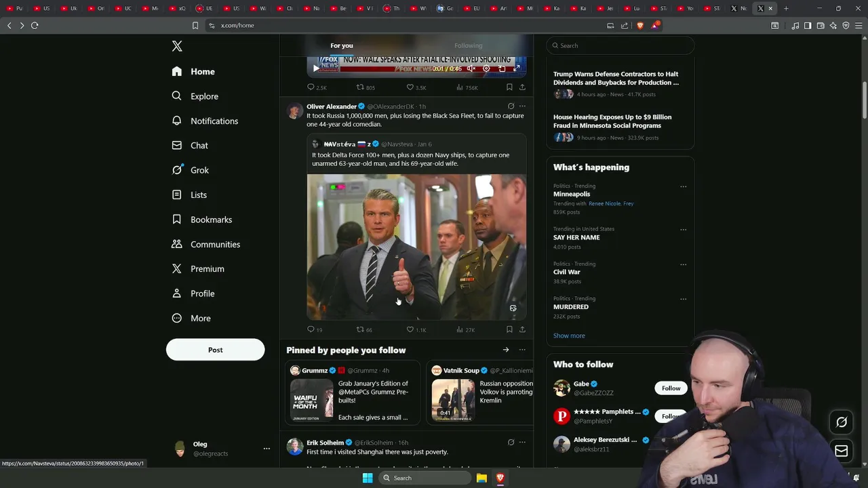This screenshot has height=488, width=868.
Task: Open Fox News video settings gear
Action: [486, 68]
